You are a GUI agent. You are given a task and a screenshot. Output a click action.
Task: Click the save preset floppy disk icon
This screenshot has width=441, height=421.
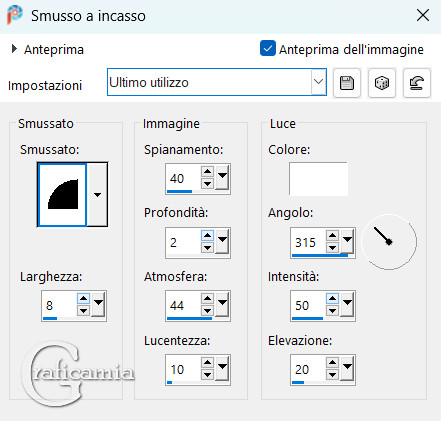[347, 83]
